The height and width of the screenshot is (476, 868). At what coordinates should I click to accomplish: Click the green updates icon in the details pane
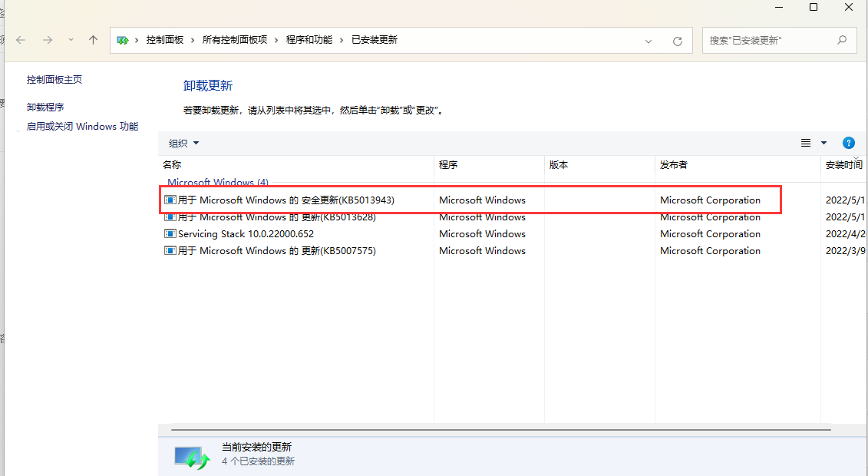tap(191, 455)
